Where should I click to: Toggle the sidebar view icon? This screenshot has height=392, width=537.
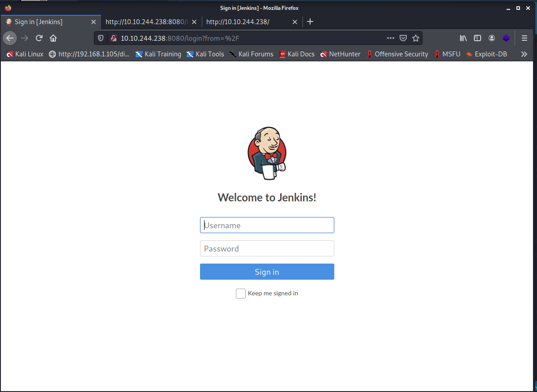477,38
